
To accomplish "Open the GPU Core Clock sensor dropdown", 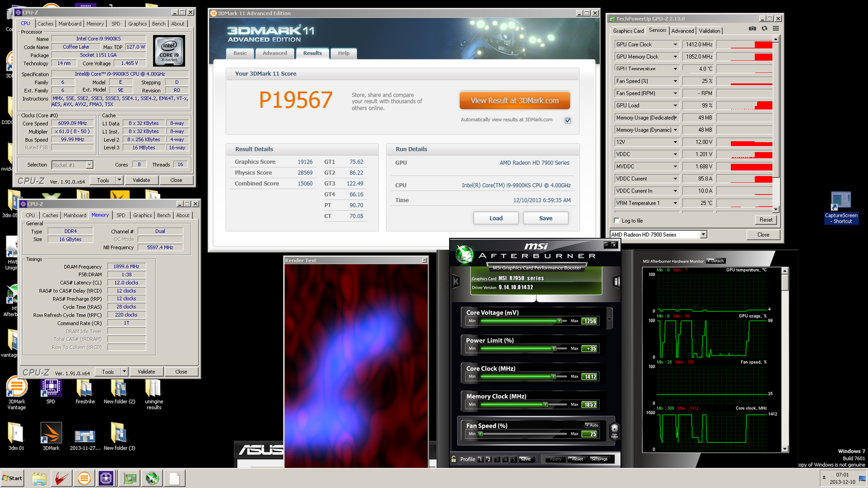I will (x=675, y=44).
